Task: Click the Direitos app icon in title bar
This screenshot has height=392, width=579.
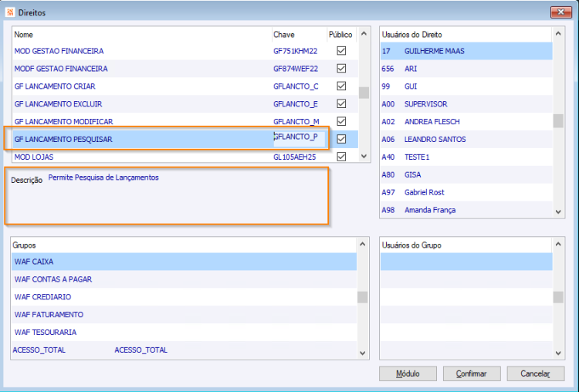Action: tap(10, 12)
